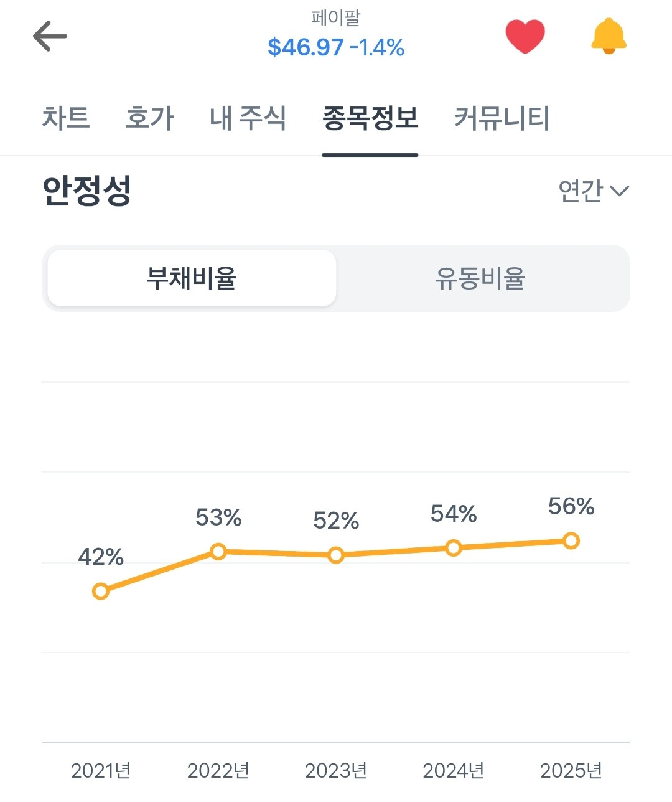The height and width of the screenshot is (802, 672).
Task: Tap the 2025년 data point at 56%
Action: point(571,540)
